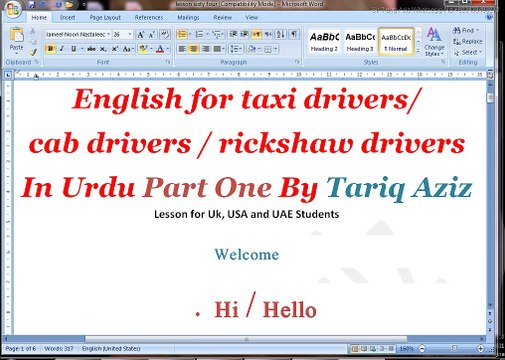The width and height of the screenshot is (505, 360).
Task: Open the font color dropdown arrow
Action: tap(168, 49)
